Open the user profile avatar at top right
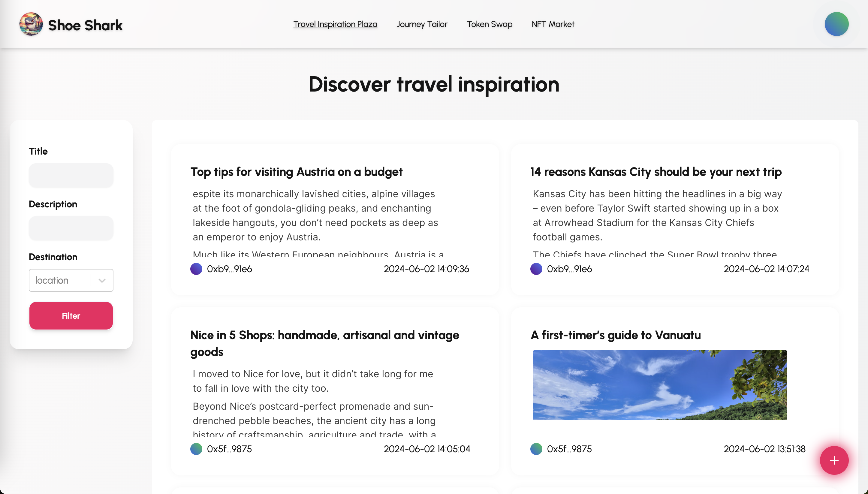Image resolution: width=868 pixels, height=494 pixels. click(836, 24)
